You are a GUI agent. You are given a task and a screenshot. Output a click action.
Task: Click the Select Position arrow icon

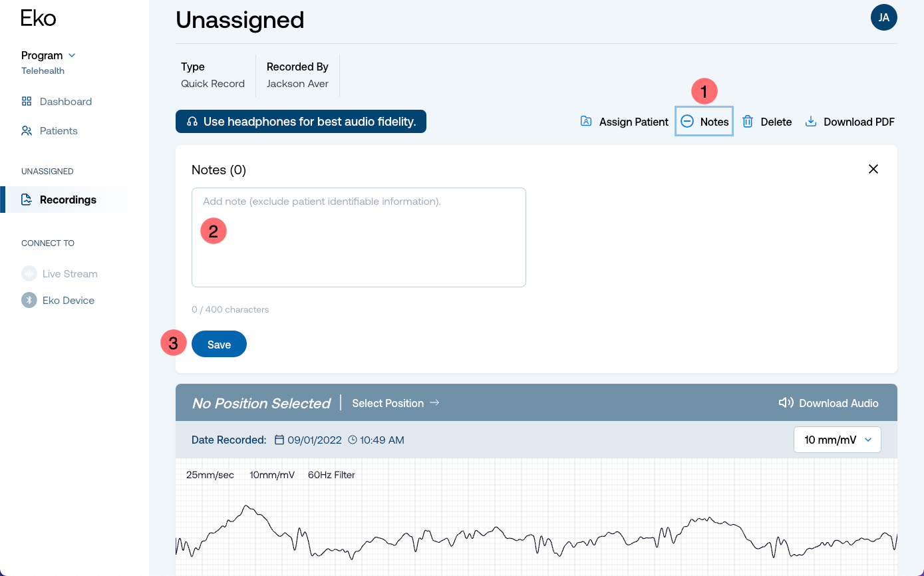pos(434,402)
